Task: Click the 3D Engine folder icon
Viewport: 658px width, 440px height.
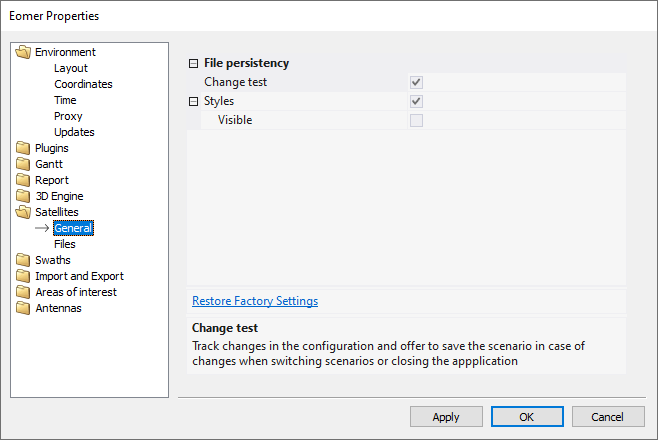Action: [x=24, y=196]
